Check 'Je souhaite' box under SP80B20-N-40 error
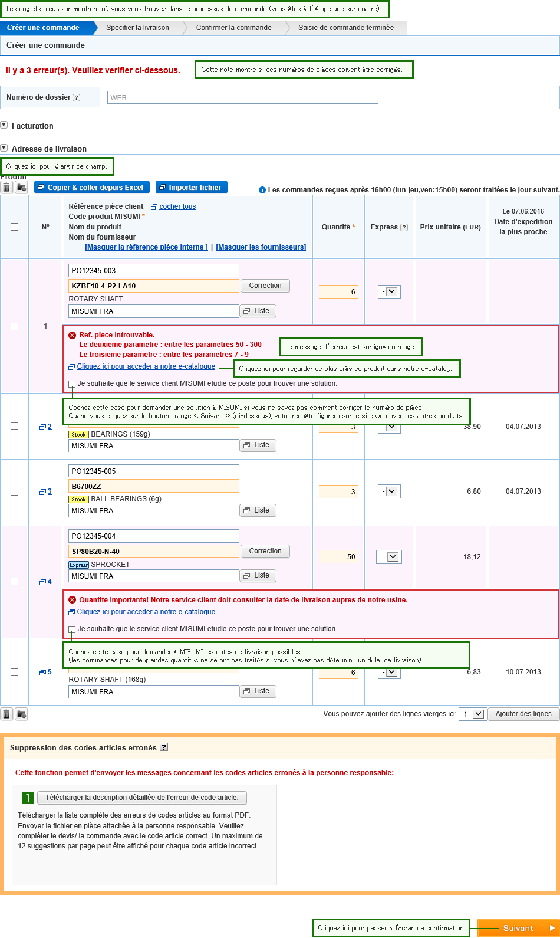 coord(72,629)
